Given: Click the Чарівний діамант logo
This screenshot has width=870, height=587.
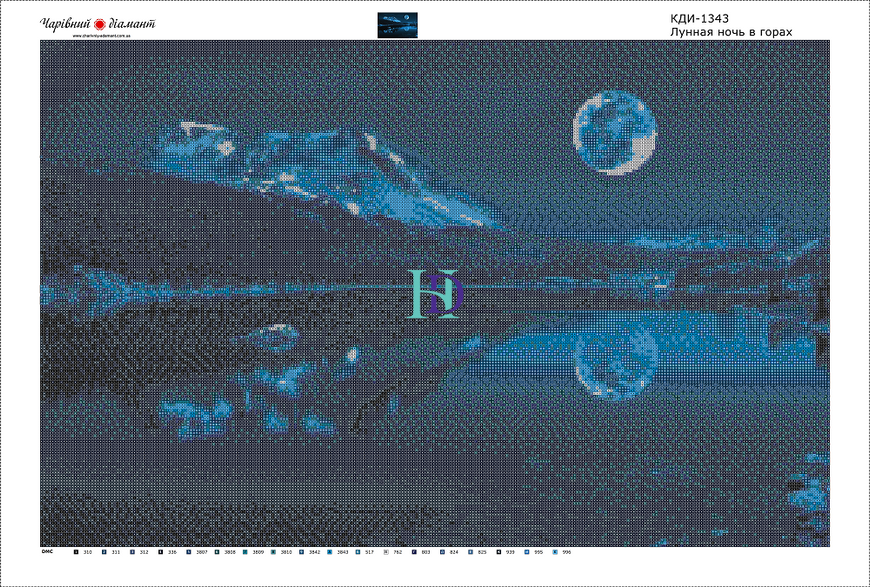Looking at the screenshot, I should point(98,24).
